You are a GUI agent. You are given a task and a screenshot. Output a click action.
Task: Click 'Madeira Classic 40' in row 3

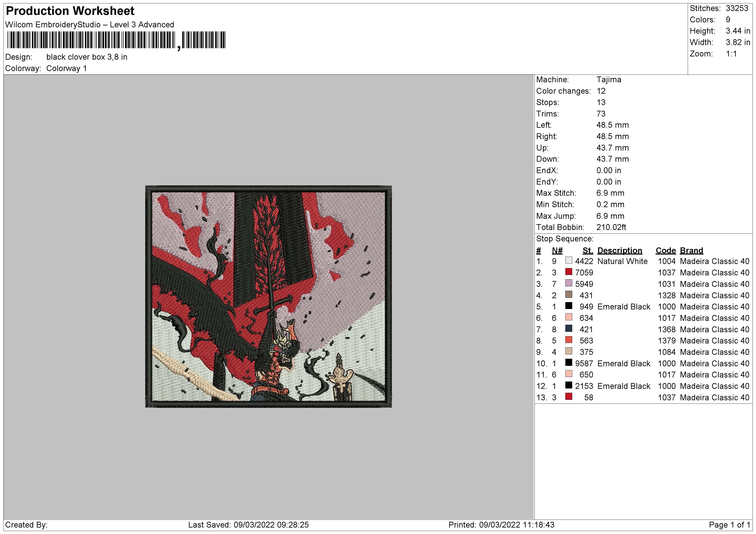[714, 284]
